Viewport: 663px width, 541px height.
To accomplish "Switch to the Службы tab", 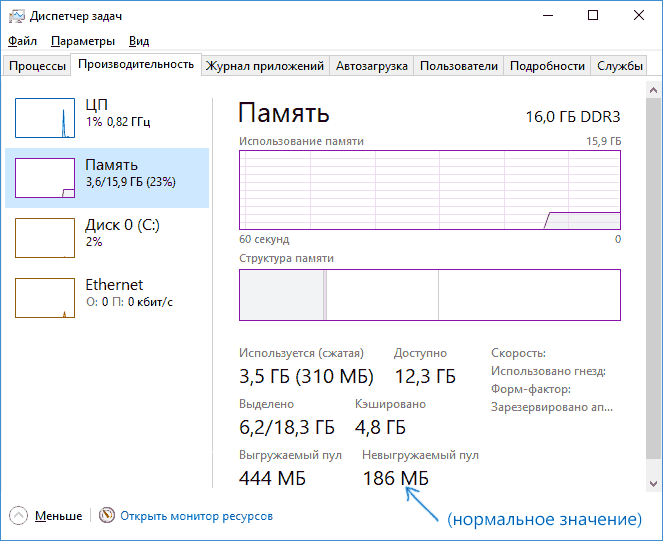I will coord(619,66).
